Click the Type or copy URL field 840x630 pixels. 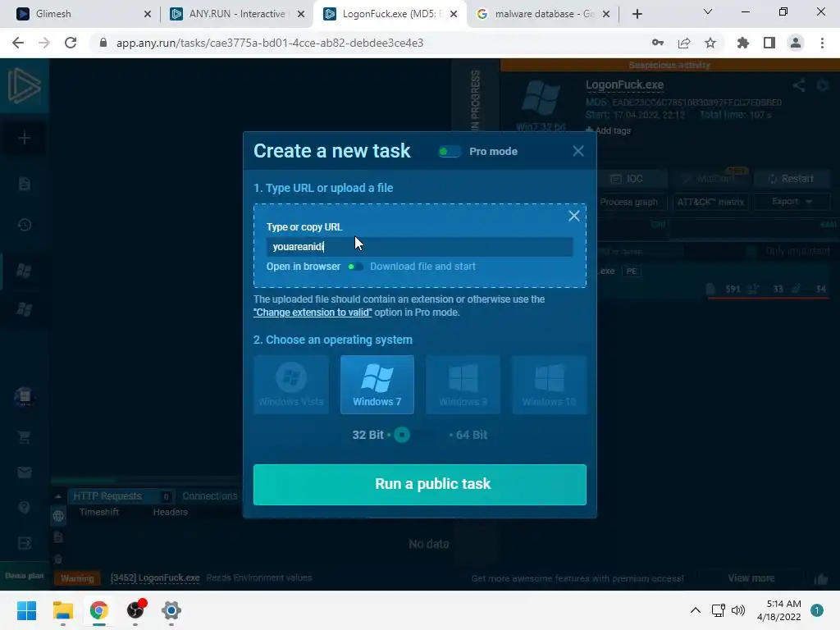click(x=419, y=246)
